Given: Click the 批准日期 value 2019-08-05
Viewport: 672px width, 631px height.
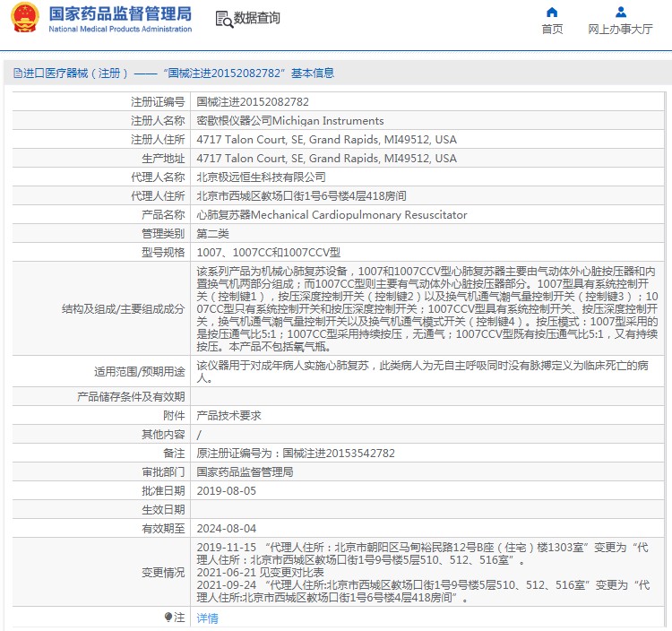Looking at the screenshot, I should click(x=226, y=491).
